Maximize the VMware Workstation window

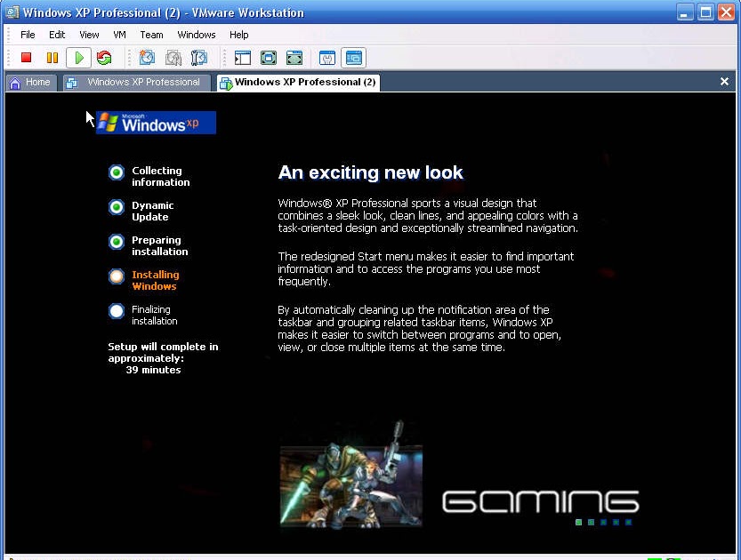[x=705, y=12]
